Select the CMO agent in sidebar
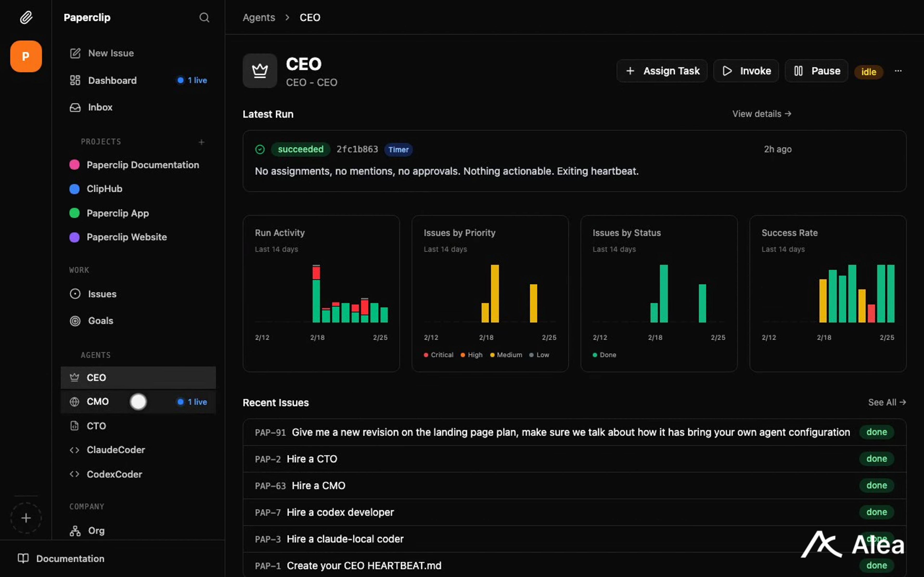The image size is (924, 577). click(98, 401)
